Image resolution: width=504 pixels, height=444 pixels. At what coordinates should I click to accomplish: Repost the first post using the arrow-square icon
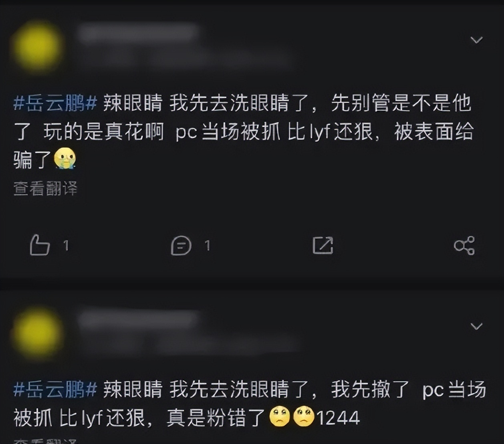[x=323, y=245]
